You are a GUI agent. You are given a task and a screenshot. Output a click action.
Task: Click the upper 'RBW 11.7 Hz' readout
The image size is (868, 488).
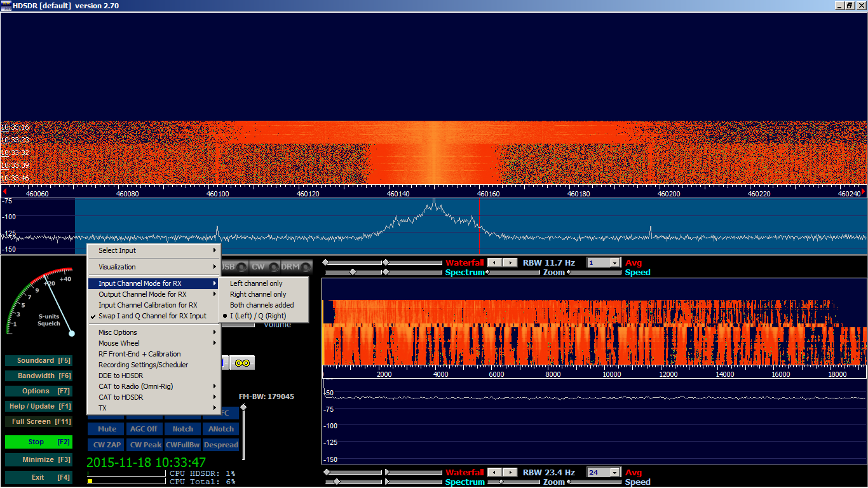pos(549,262)
